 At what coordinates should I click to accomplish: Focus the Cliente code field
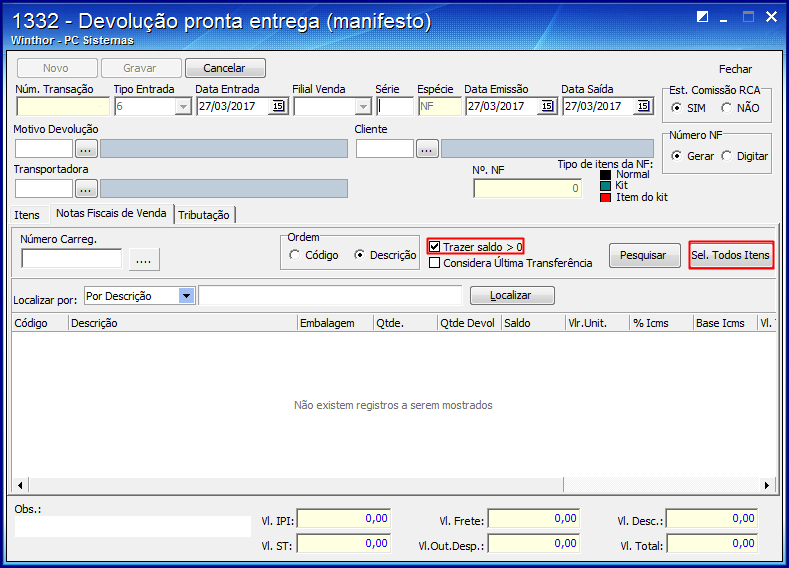[384, 149]
